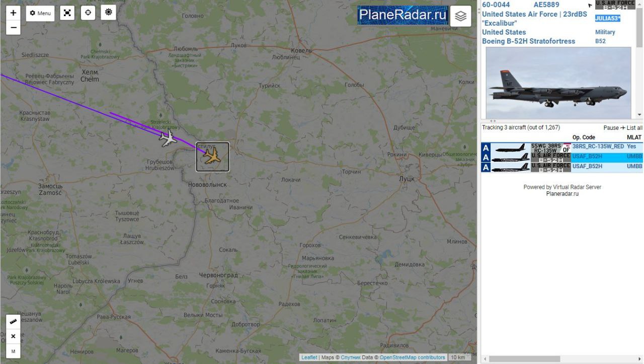Zoom out the map with minus button
The height and width of the screenshot is (364, 644).
click(13, 28)
